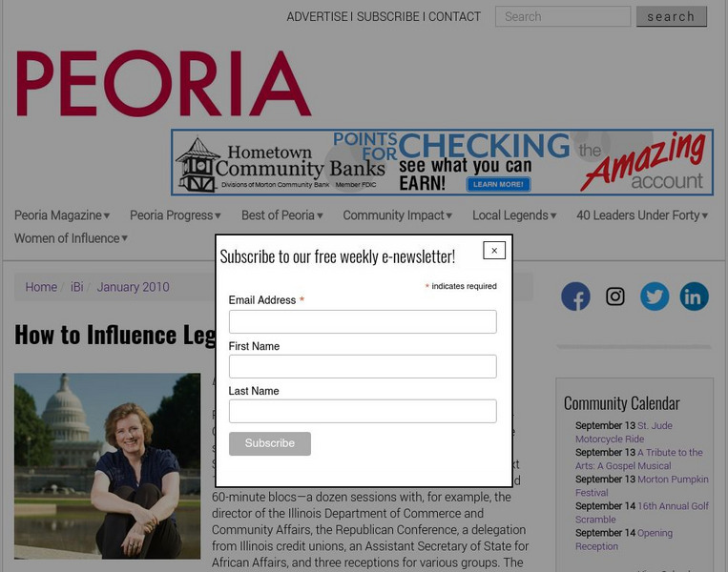Screen dimensions: 728x572
Task: Open the Facebook social icon
Action: pos(575,296)
